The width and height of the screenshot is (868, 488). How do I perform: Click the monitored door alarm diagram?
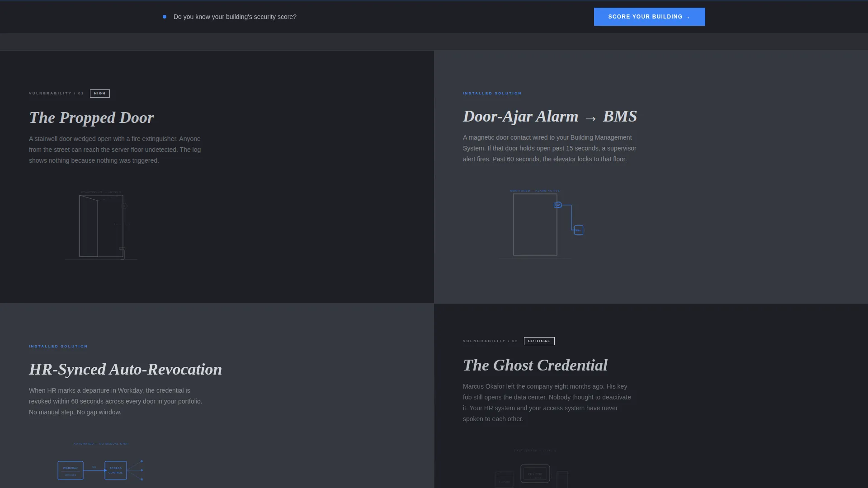(x=542, y=224)
